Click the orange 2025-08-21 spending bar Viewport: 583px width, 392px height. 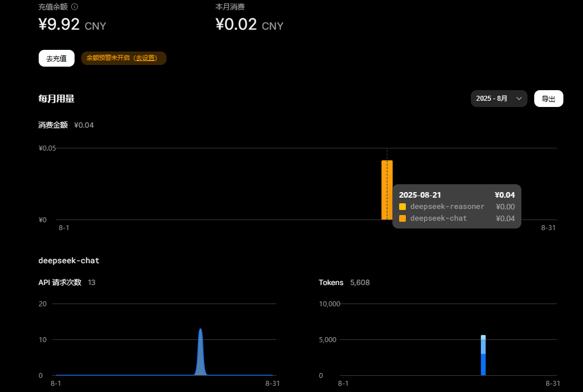point(387,190)
